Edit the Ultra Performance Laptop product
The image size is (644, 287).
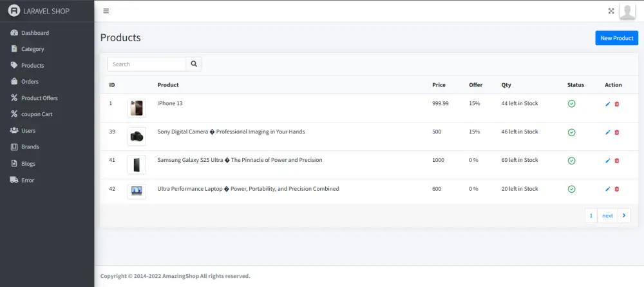click(x=608, y=189)
